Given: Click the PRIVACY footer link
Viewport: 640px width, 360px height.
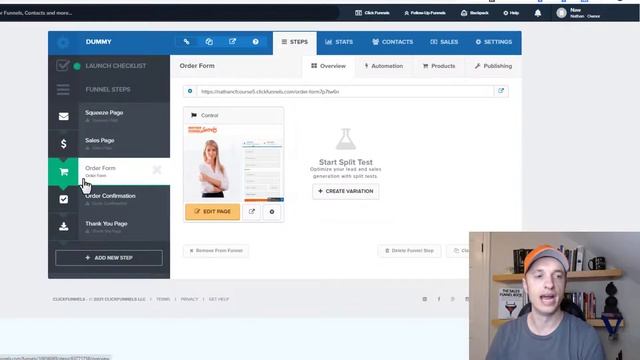Looking at the screenshot, I should click(189, 299).
